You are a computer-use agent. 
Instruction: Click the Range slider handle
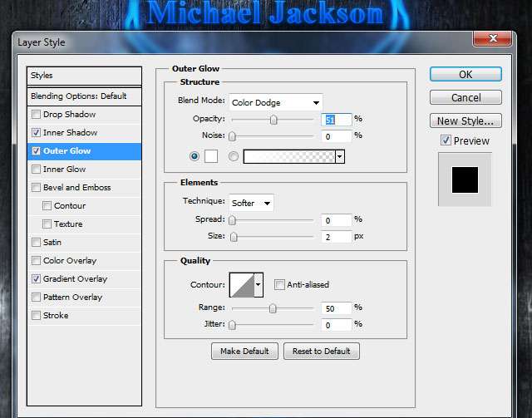pos(273,308)
